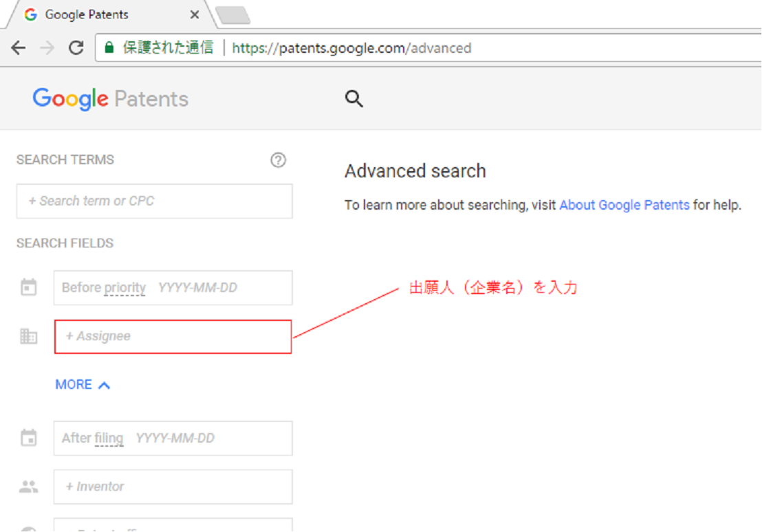Click the After filing date field
The image size is (762, 532).
coord(173,439)
